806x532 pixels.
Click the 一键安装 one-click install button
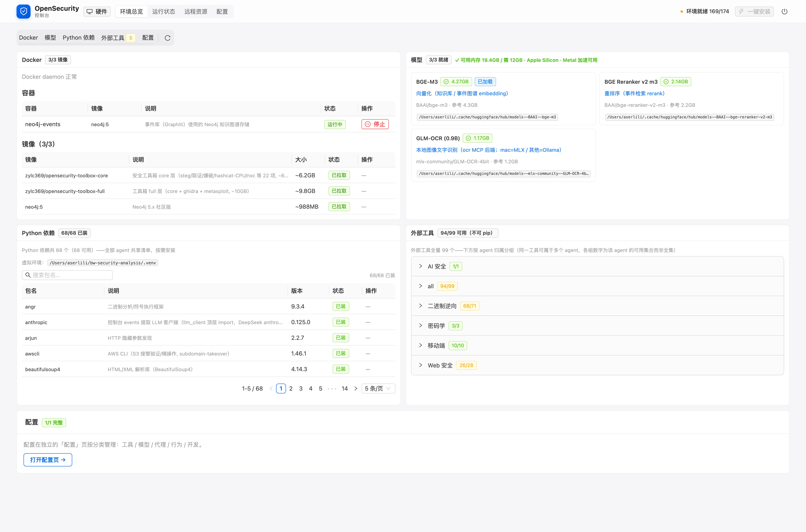coord(754,12)
